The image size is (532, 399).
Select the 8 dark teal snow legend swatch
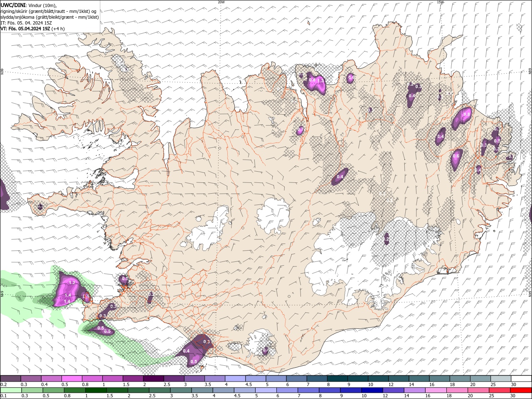click(337, 379)
